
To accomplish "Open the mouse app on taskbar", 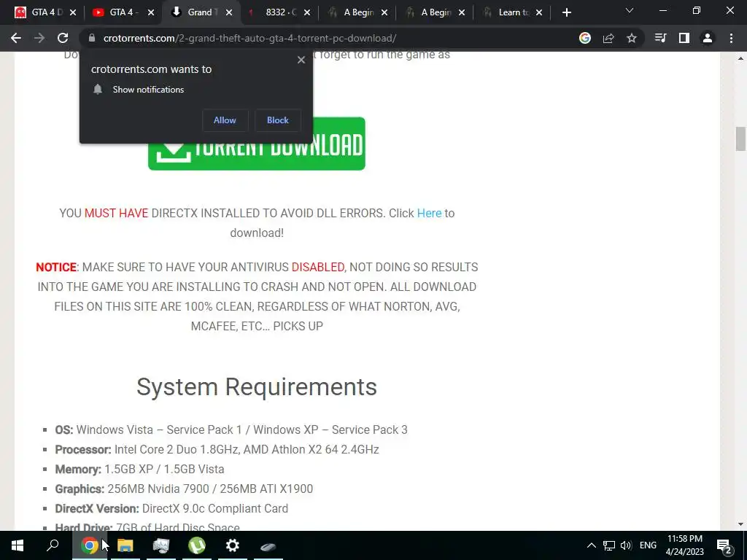I will [x=268, y=545].
